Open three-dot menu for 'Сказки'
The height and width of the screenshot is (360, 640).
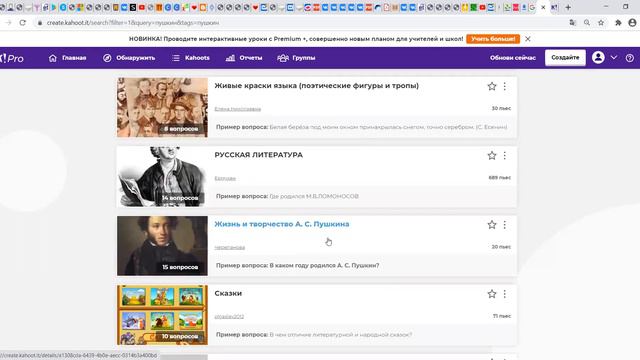click(504, 294)
